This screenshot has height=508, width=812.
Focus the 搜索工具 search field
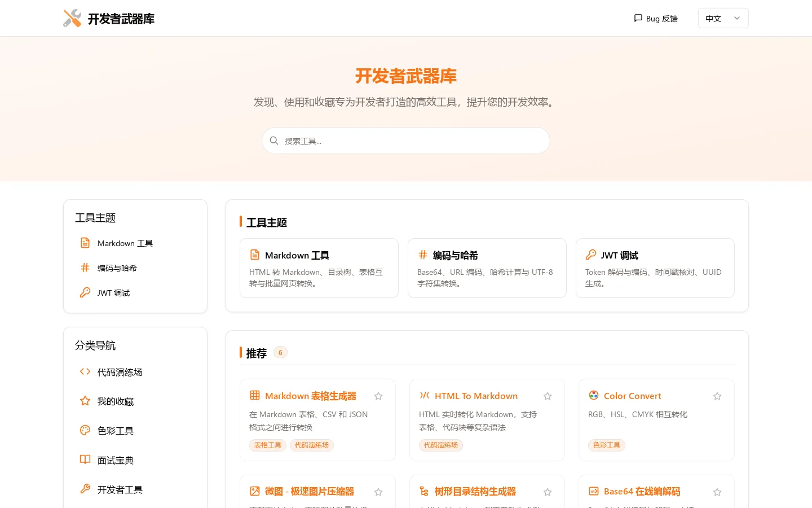click(406, 141)
